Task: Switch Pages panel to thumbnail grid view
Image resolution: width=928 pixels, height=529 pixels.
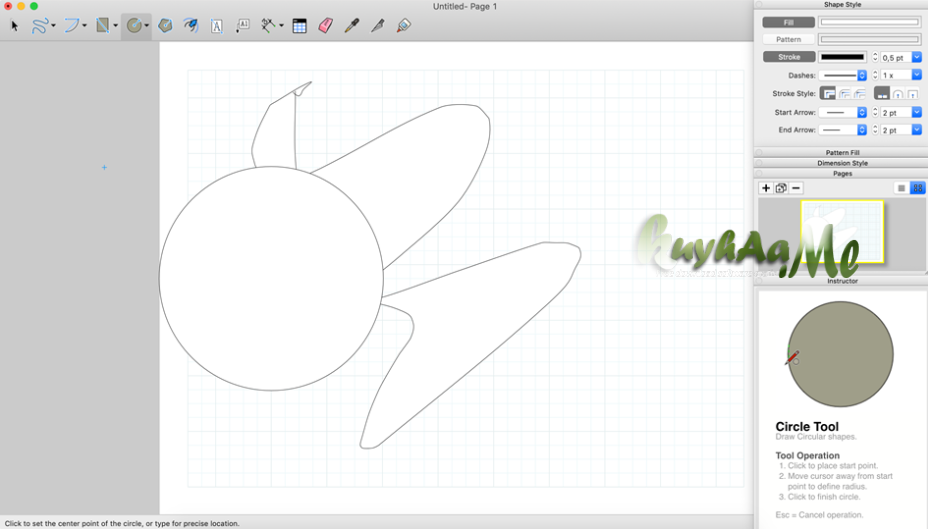Action: (x=917, y=188)
